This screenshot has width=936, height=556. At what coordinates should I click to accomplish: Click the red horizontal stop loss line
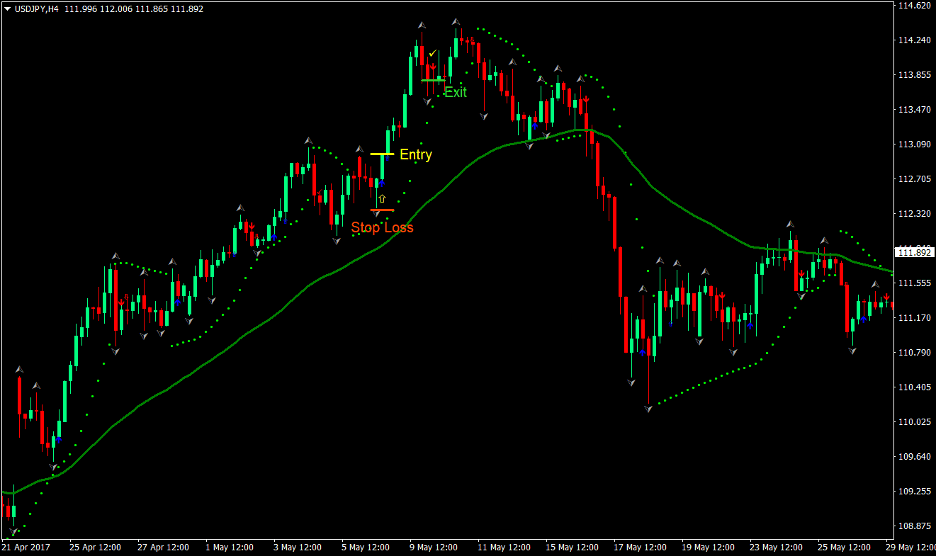click(381, 210)
